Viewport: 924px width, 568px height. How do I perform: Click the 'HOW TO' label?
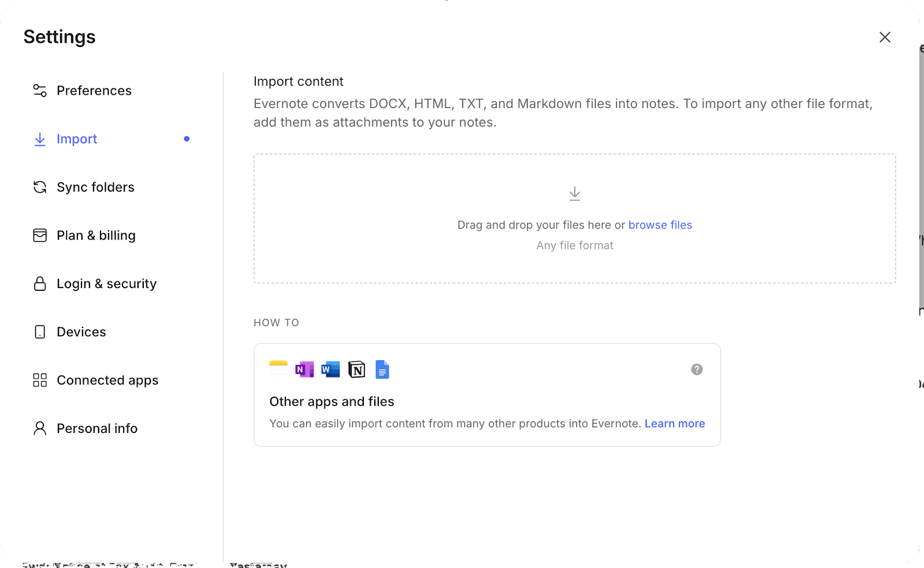click(276, 323)
